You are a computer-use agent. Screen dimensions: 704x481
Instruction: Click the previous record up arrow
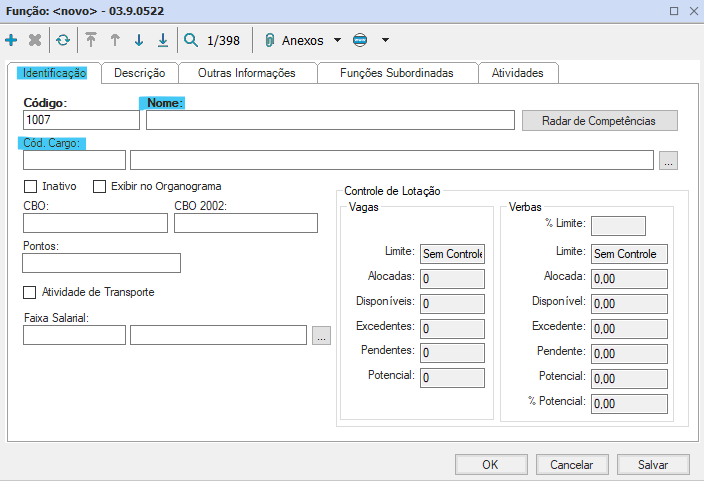(x=115, y=41)
